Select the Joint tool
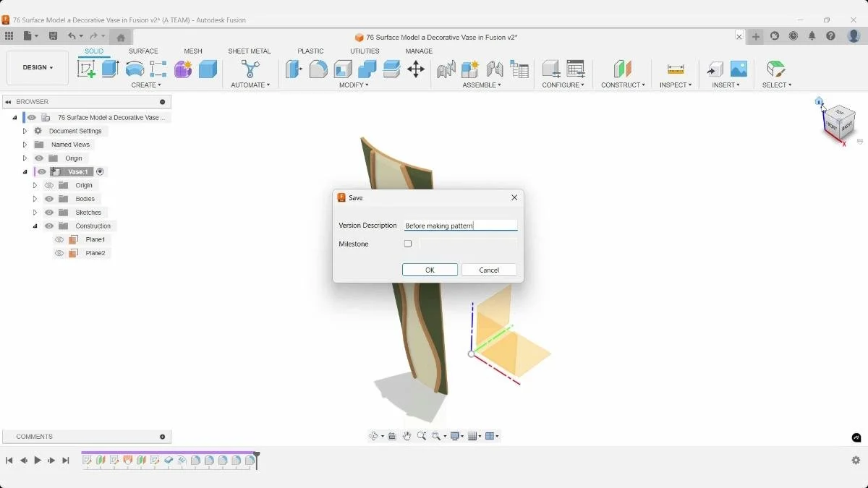 495,69
